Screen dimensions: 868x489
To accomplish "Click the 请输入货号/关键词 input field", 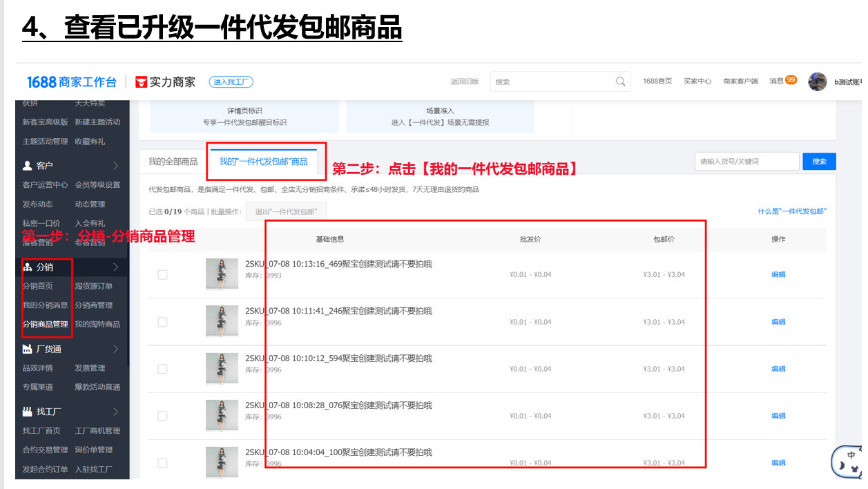I will (x=746, y=160).
